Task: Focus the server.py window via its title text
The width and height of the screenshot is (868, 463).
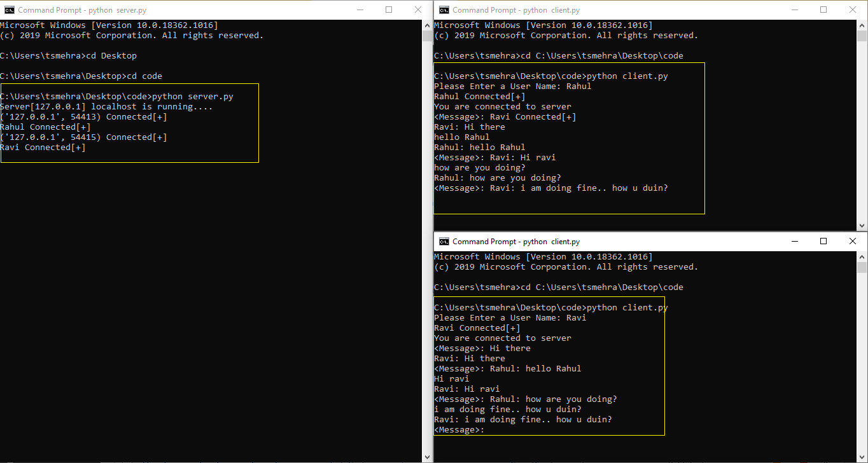Action: 63,10
